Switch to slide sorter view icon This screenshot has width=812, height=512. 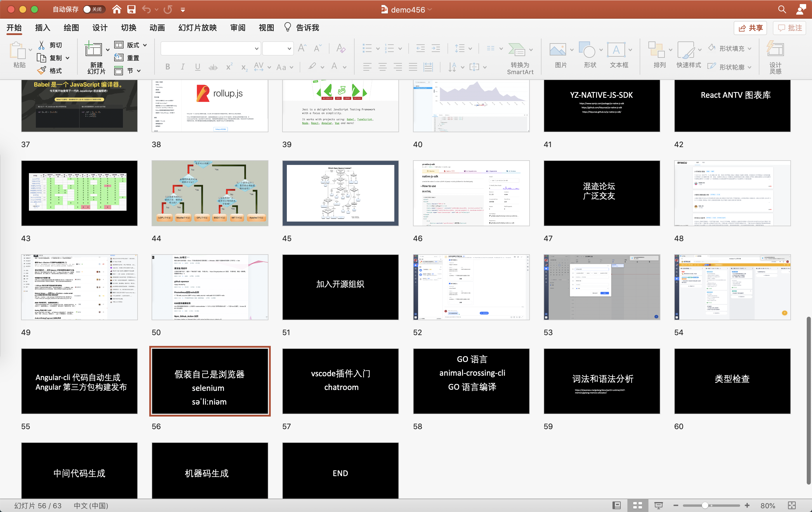coord(637,505)
